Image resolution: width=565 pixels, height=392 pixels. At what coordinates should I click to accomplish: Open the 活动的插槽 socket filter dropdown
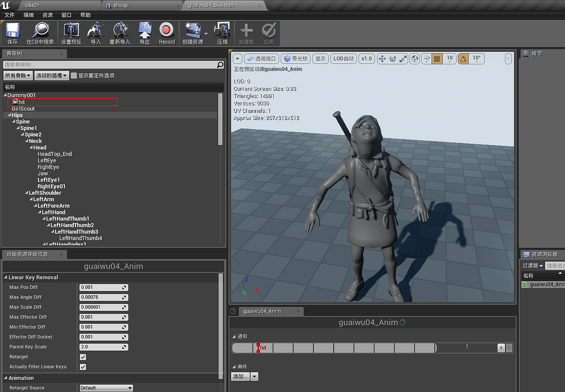(x=52, y=75)
